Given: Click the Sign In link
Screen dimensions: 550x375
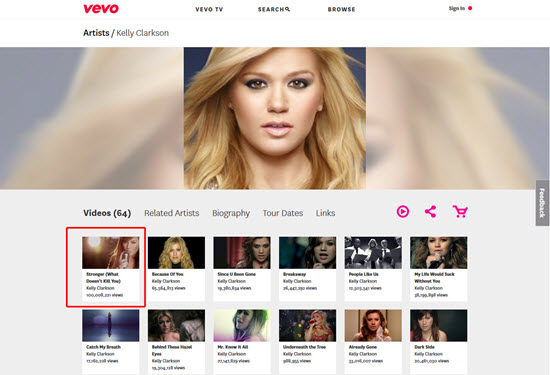Looking at the screenshot, I should point(457,8).
